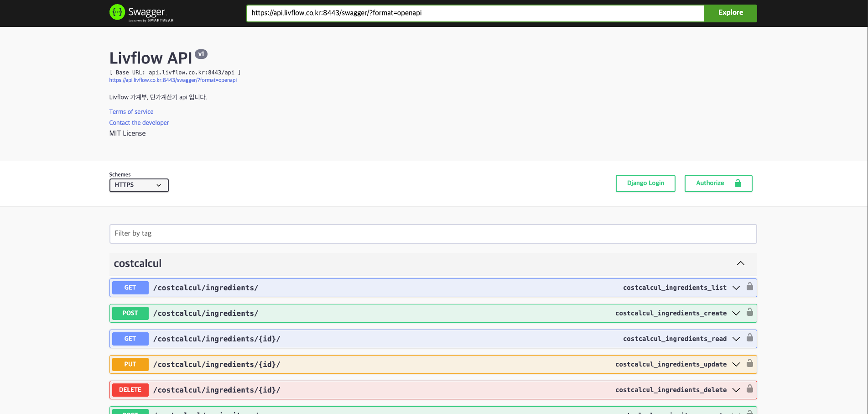Click the costcalcul_ingredients_read operation ID
The width and height of the screenshot is (868, 414).
(x=675, y=339)
